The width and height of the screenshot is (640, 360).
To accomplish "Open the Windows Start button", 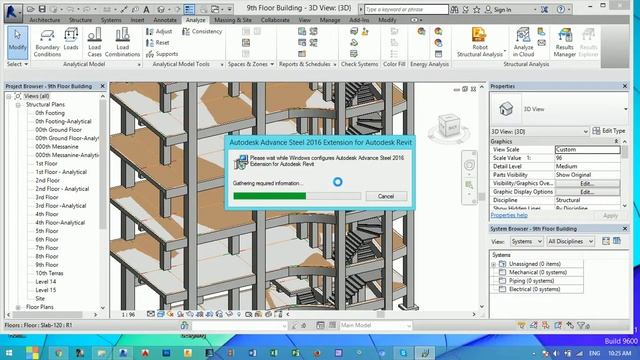I will 9,353.
